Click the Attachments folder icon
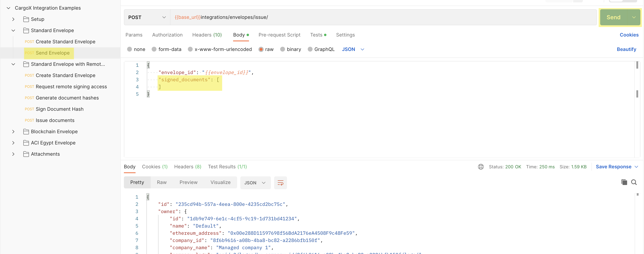The width and height of the screenshot is (644, 254). click(26, 154)
